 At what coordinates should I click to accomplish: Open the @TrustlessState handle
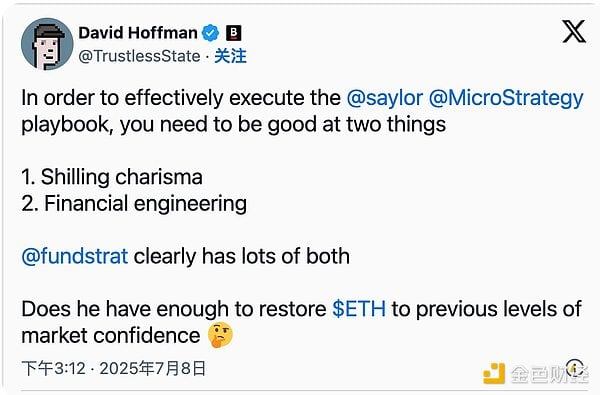(139, 56)
